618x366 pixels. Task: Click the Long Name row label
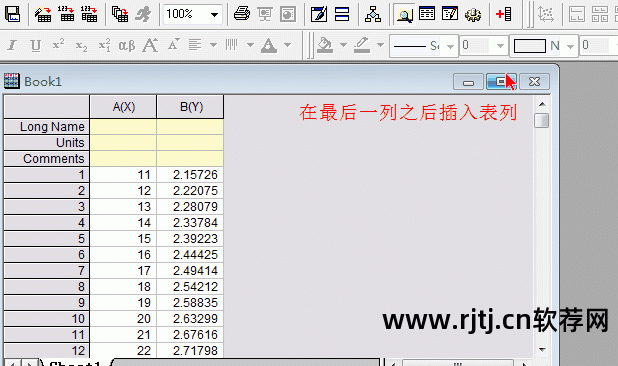pyautogui.click(x=47, y=126)
